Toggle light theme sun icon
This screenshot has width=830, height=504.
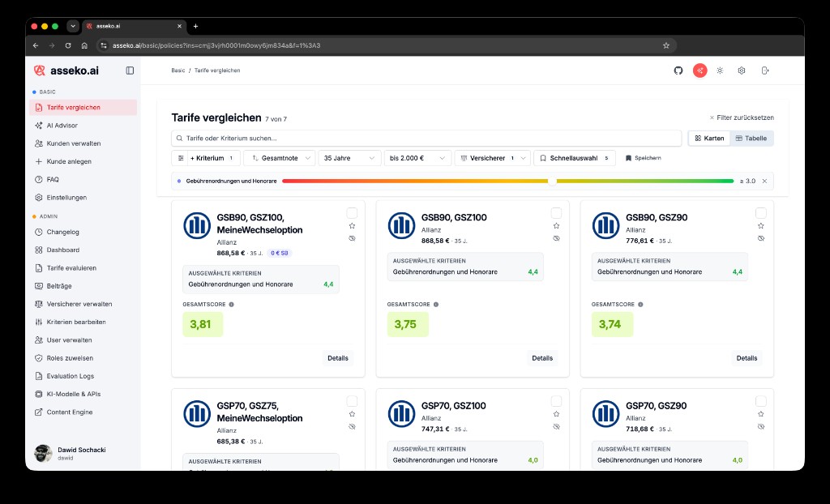point(720,70)
